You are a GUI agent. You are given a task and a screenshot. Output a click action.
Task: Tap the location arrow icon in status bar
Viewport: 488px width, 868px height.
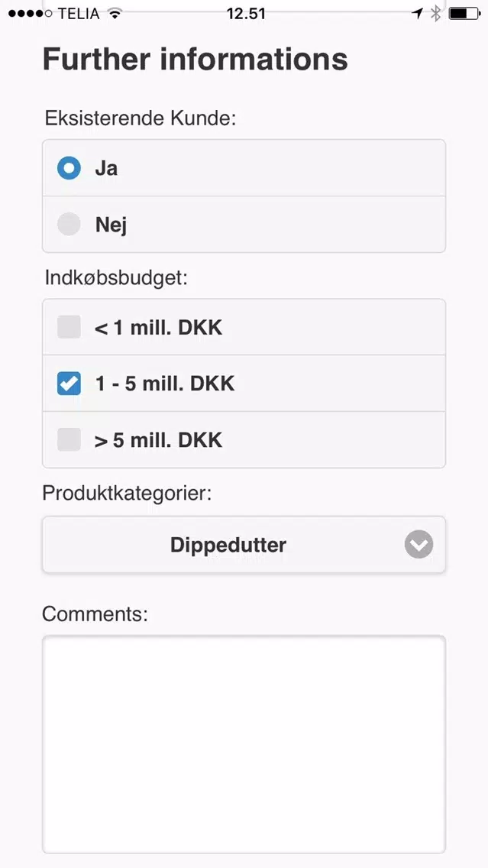417,13
